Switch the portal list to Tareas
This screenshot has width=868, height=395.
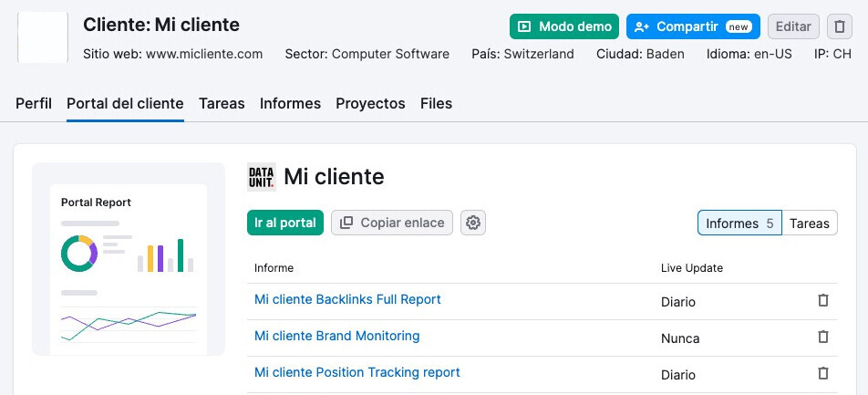pyautogui.click(x=810, y=223)
